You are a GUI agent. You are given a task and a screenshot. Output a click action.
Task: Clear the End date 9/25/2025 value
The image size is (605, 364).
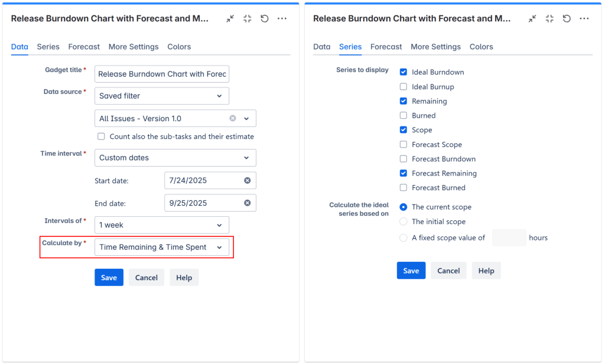tap(248, 203)
